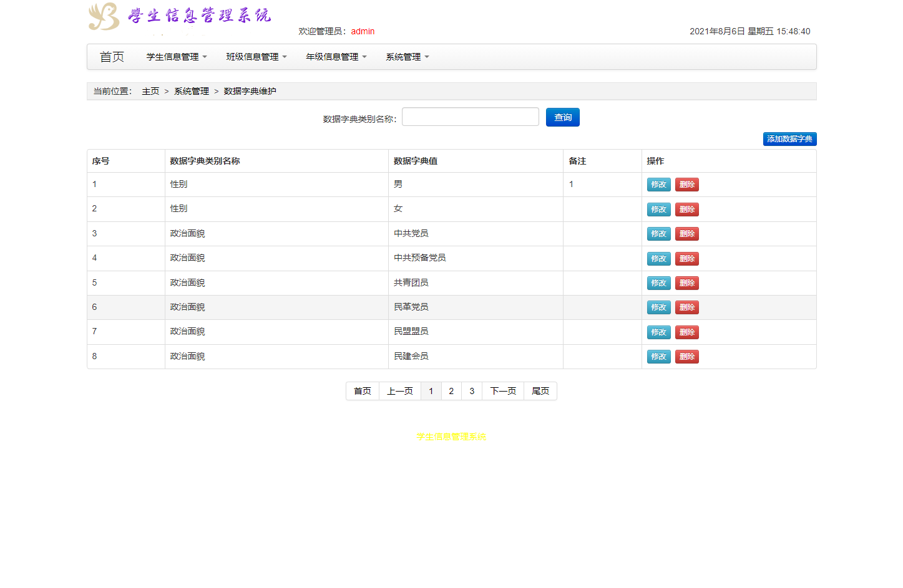Screen dimensions: 903x588
Task: Expand the 学生信息管理 dropdown menu
Action: pyautogui.click(x=175, y=56)
